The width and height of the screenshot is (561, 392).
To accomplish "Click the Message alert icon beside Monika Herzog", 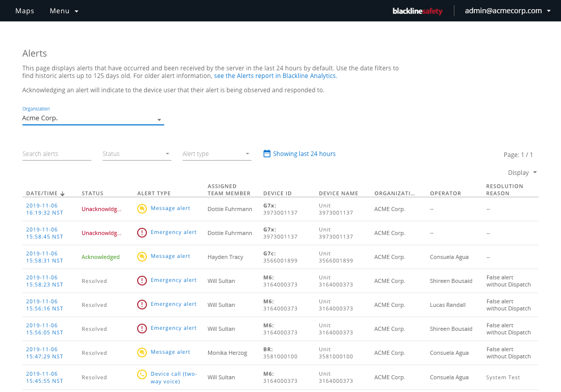I will (142, 352).
